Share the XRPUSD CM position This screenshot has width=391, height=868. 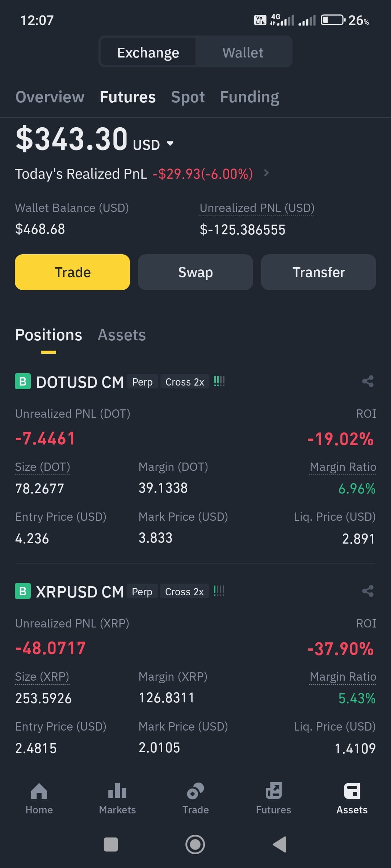[x=368, y=591]
